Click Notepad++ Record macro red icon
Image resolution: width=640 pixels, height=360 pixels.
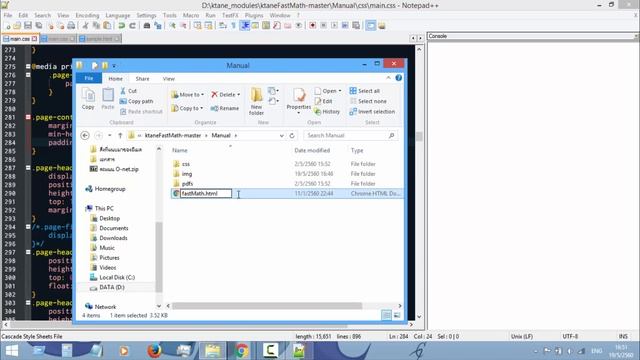(313, 26)
